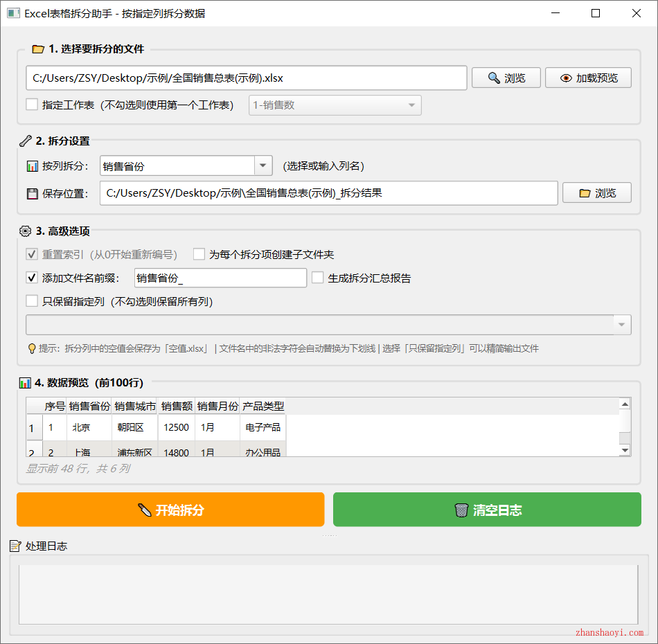Viewport: 658px width, 644px height.
Task: Click the preview table scrollbar thumb
Action: (625, 438)
